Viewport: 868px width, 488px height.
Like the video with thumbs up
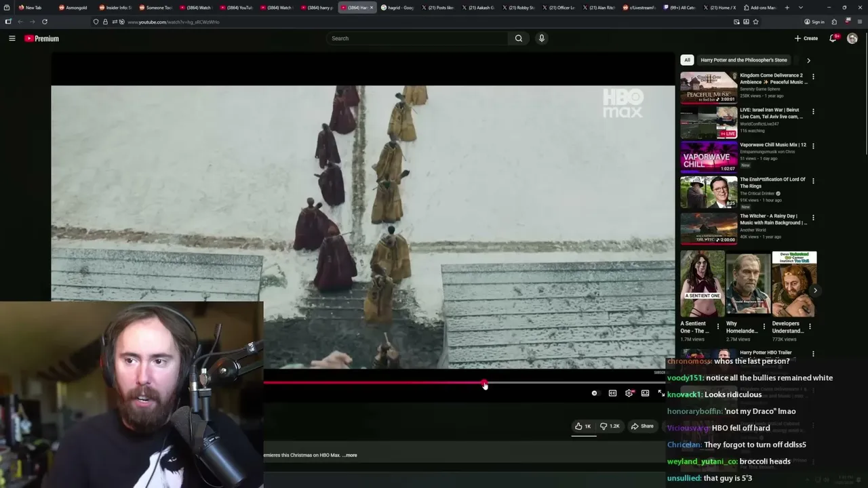pyautogui.click(x=583, y=426)
